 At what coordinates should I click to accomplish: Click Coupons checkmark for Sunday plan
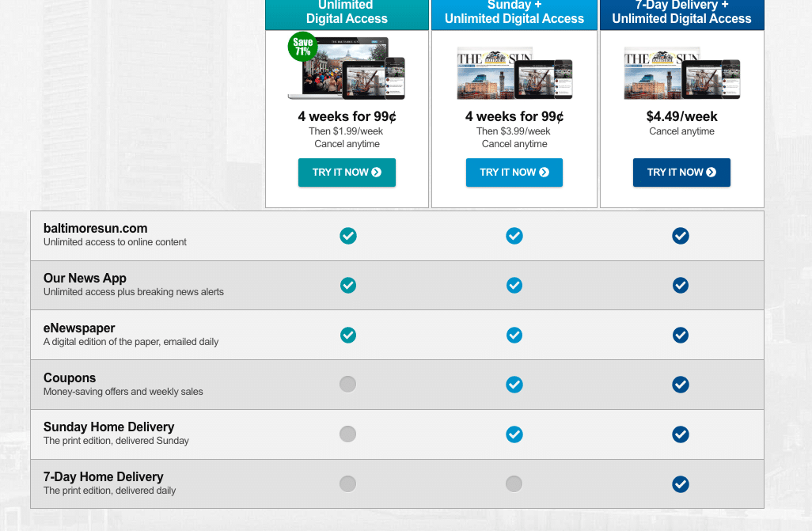click(x=514, y=385)
